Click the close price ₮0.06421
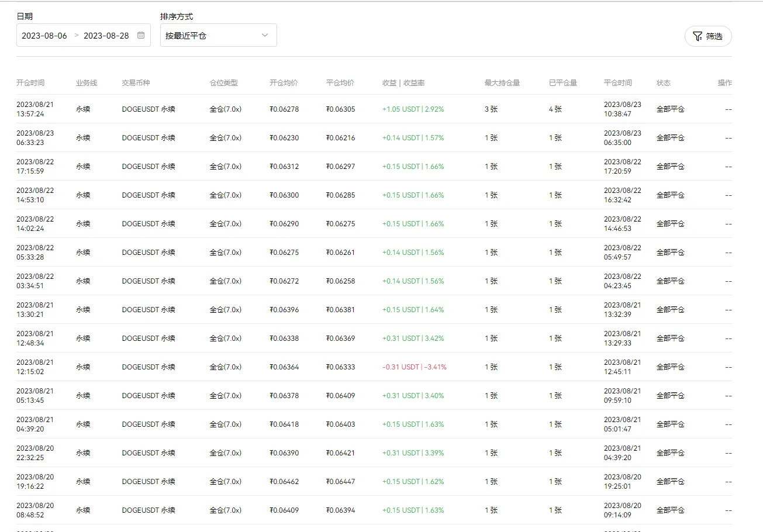This screenshot has width=763, height=532. point(341,453)
